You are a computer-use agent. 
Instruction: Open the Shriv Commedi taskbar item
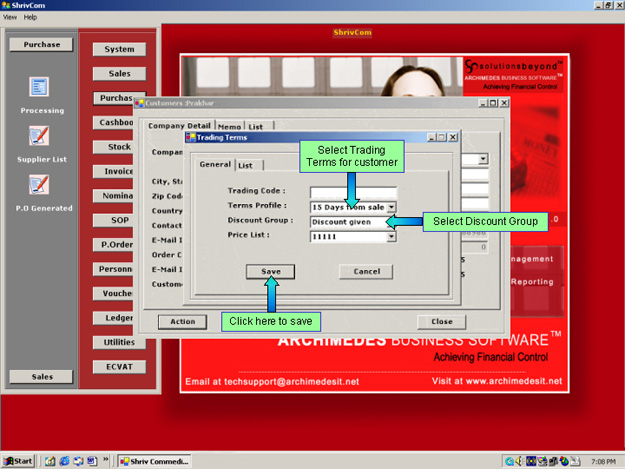pyautogui.click(x=153, y=461)
